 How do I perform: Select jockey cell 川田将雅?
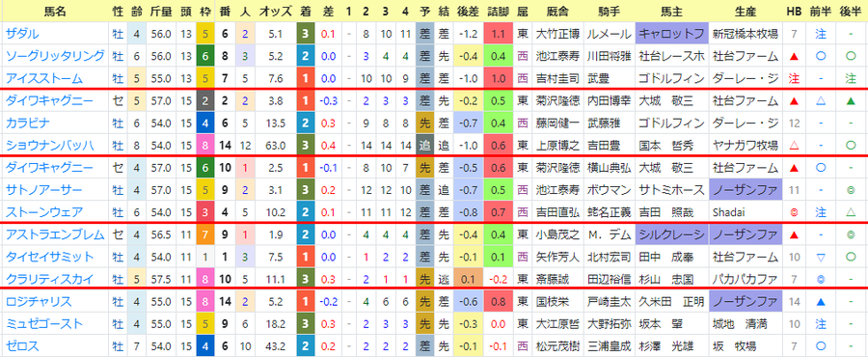pos(609,56)
